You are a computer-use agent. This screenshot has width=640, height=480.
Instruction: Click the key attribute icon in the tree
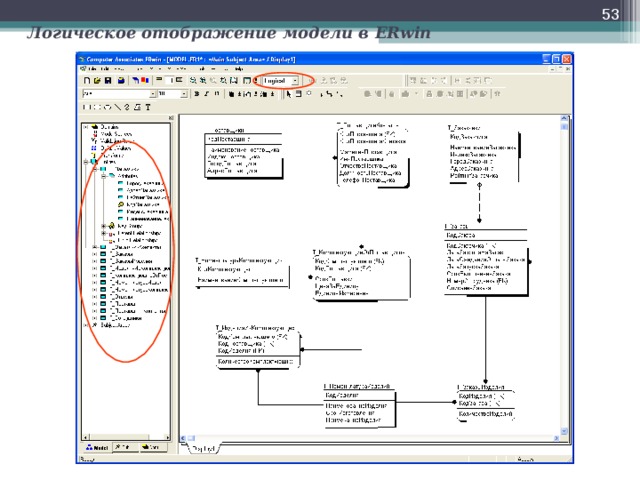click(120, 204)
